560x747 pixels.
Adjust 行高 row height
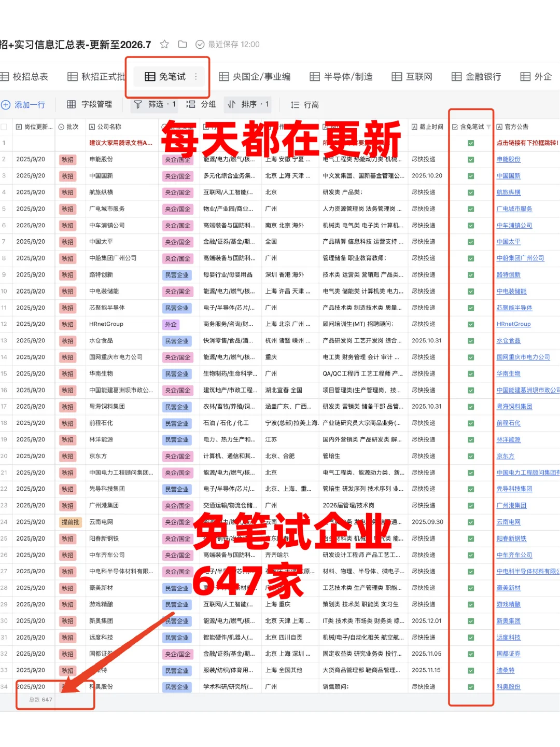(305, 105)
